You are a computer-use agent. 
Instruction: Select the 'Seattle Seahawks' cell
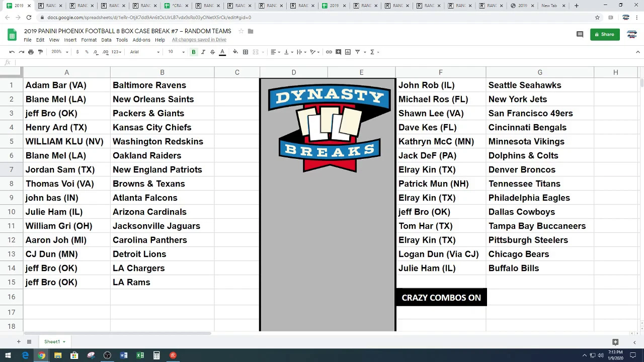tap(540, 85)
